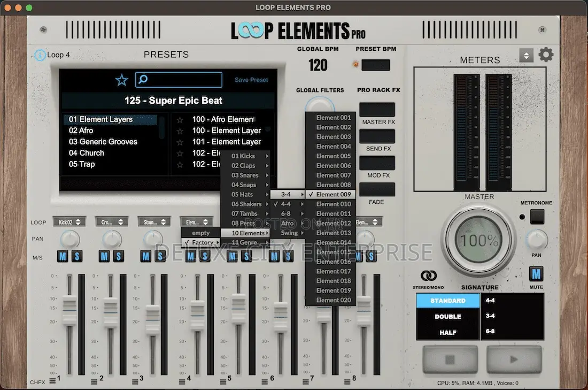
Task: Open the MASTER FX slot
Action: 377,110
